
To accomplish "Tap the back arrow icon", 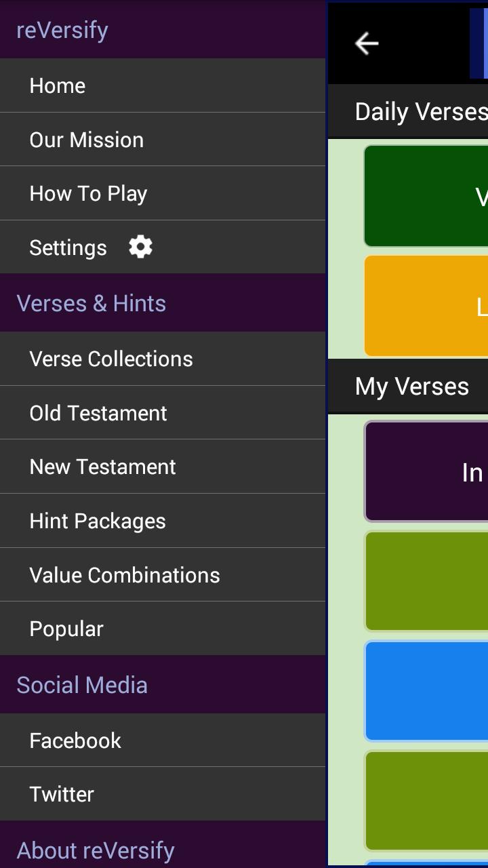I will (x=367, y=43).
